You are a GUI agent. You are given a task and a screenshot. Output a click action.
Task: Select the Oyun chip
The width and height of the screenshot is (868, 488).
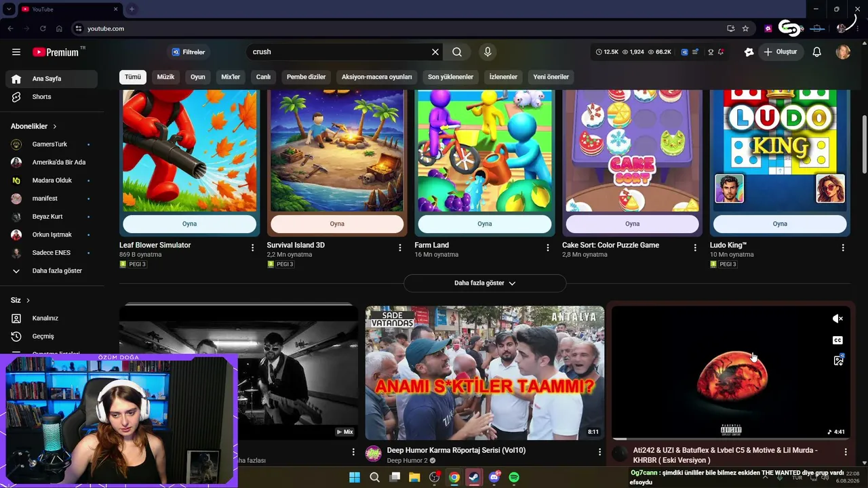click(x=198, y=77)
